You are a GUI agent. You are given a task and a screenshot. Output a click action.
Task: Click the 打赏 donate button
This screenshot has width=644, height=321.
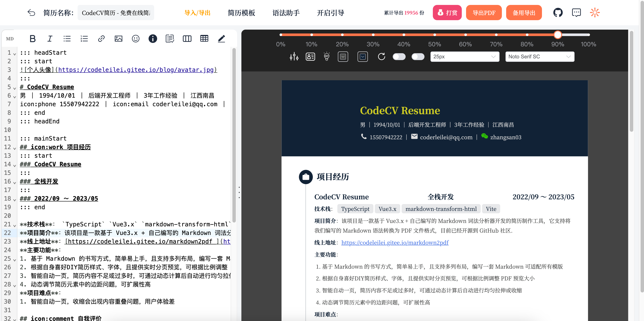(x=447, y=12)
